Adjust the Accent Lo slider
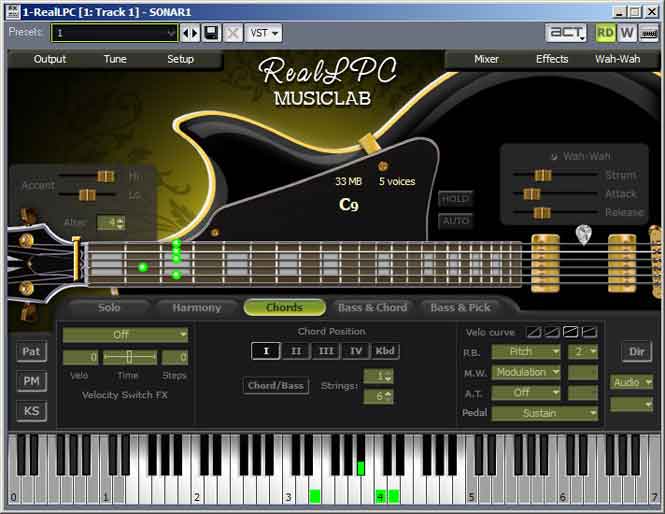This screenshot has height=514, width=665. (87, 195)
